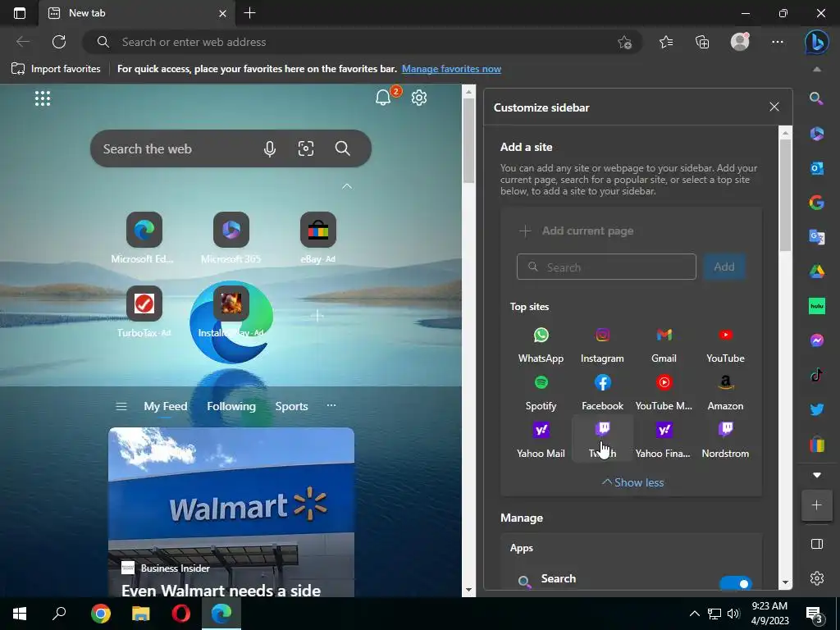Image resolution: width=840 pixels, height=630 pixels.
Task: Open Opera from the taskbar
Action: tap(181, 614)
